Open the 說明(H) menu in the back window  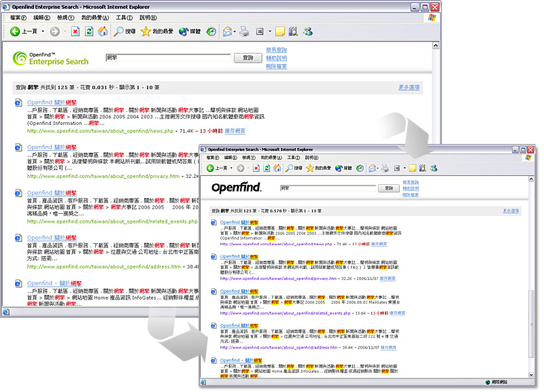pyautogui.click(x=148, y=18)
